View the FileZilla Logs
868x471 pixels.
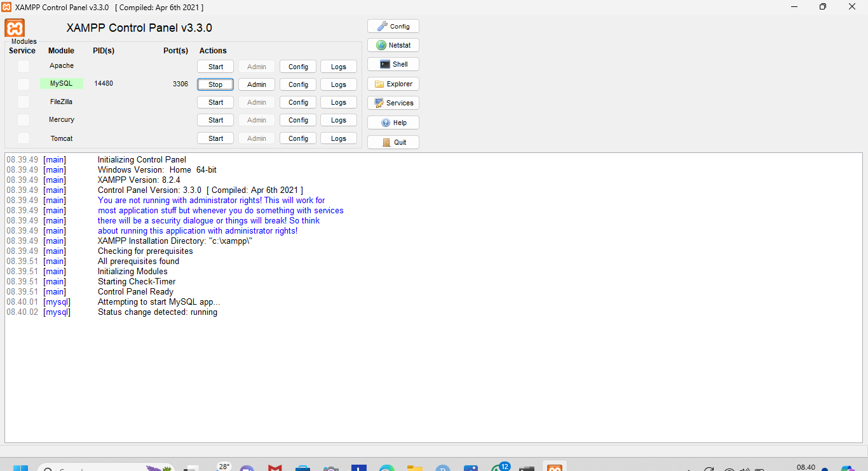(x=339, y=102)
